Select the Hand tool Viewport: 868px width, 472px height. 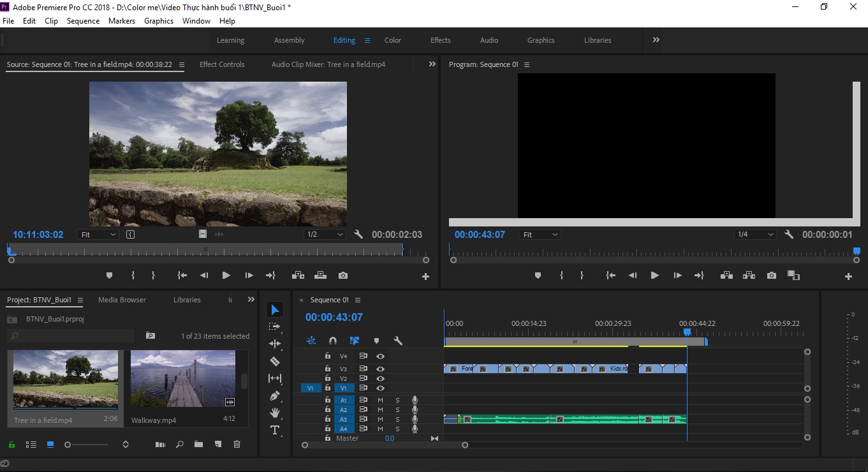(275, 413)
